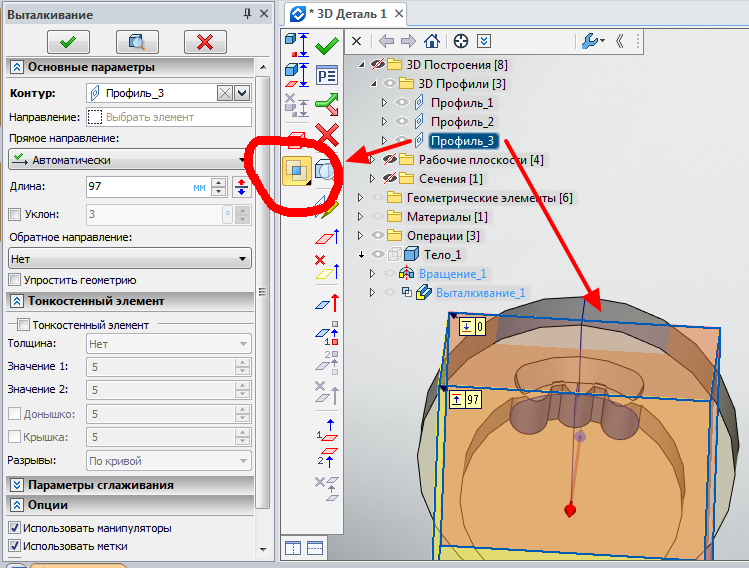
Task: Toggle visibility of Рабочие плоскости folder
Action: point(390,159)
